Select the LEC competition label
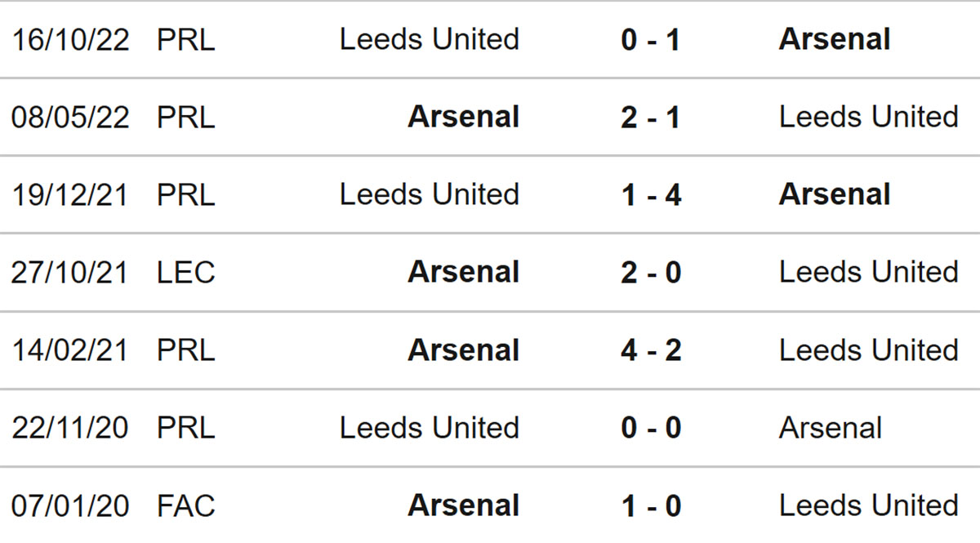Viewport: 980px width, 543px height. (186, 272)
